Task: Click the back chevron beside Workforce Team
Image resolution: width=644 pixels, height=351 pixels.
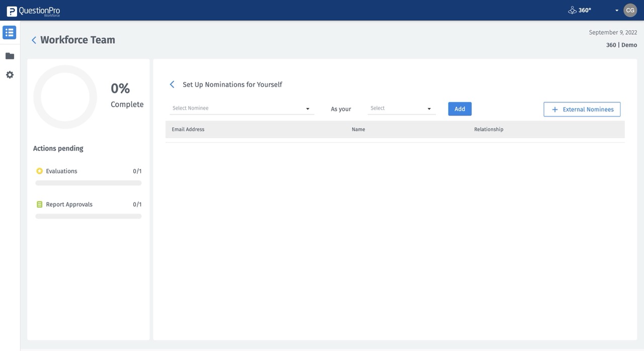Action: coord(33,40)
